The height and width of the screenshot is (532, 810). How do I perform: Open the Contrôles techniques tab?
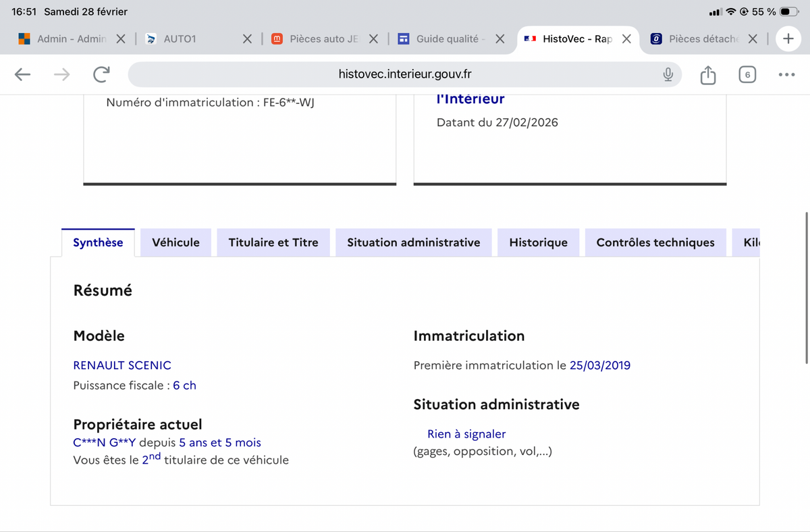655,242
